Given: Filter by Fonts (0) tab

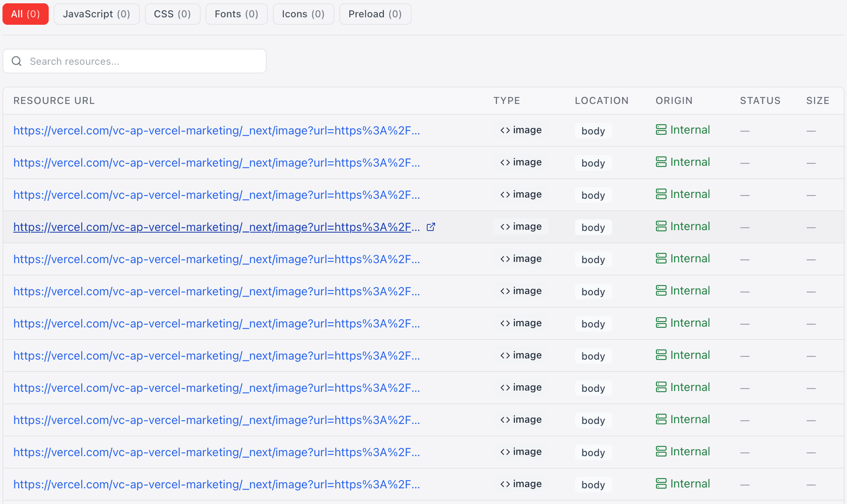Looking at the screenshot, I should pyautogui.click(x=236, y=14).
